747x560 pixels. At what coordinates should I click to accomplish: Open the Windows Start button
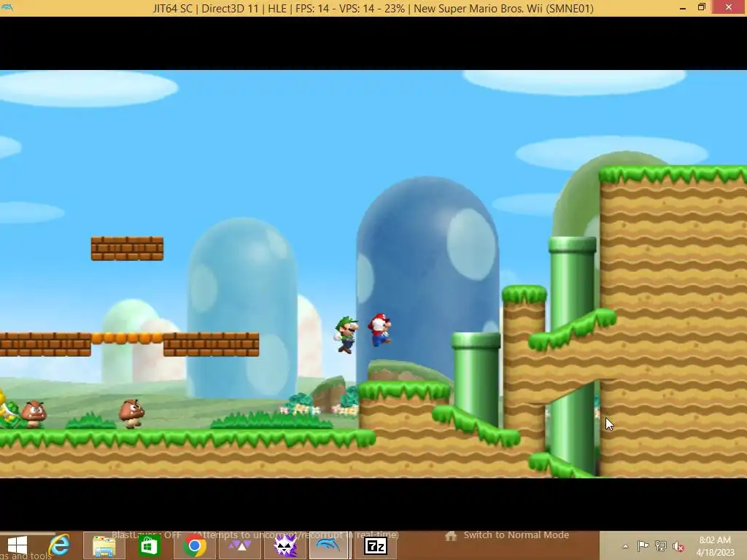point(18,545)
